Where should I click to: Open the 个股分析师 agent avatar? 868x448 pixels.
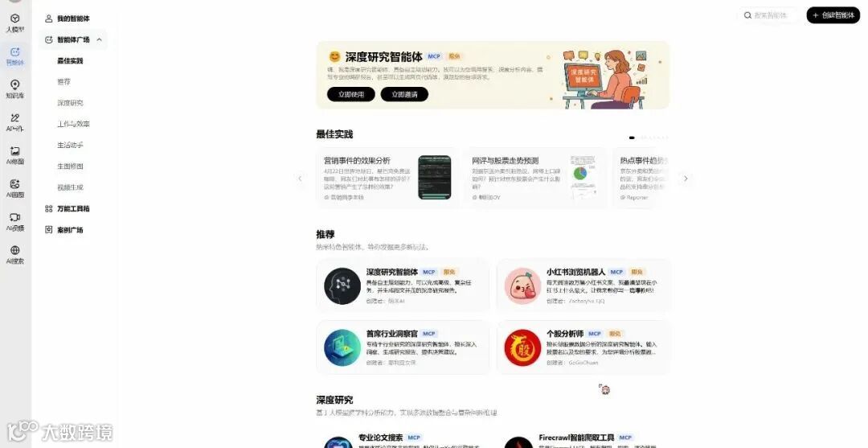(x=522, y=347)
